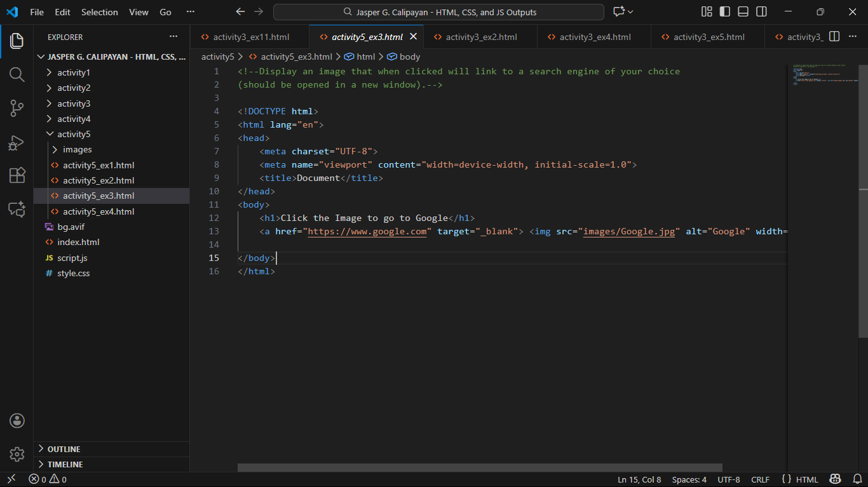
Task: Click the CRLF line ending indicator
Action: click(760, 479)
